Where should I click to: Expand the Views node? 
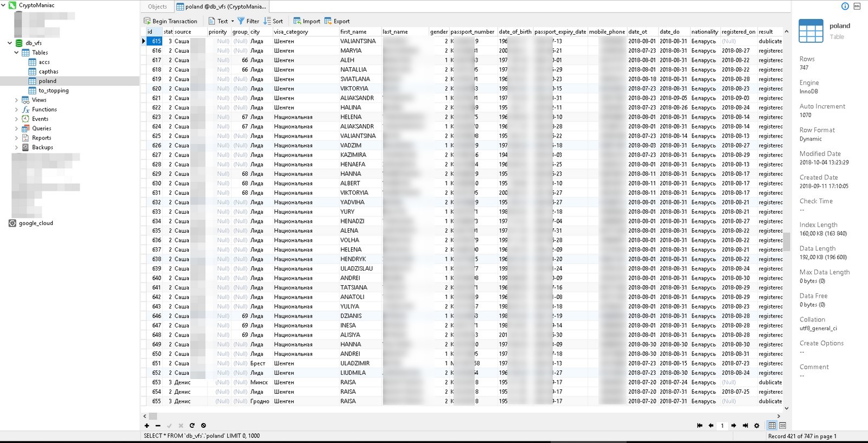click(16, 100)
